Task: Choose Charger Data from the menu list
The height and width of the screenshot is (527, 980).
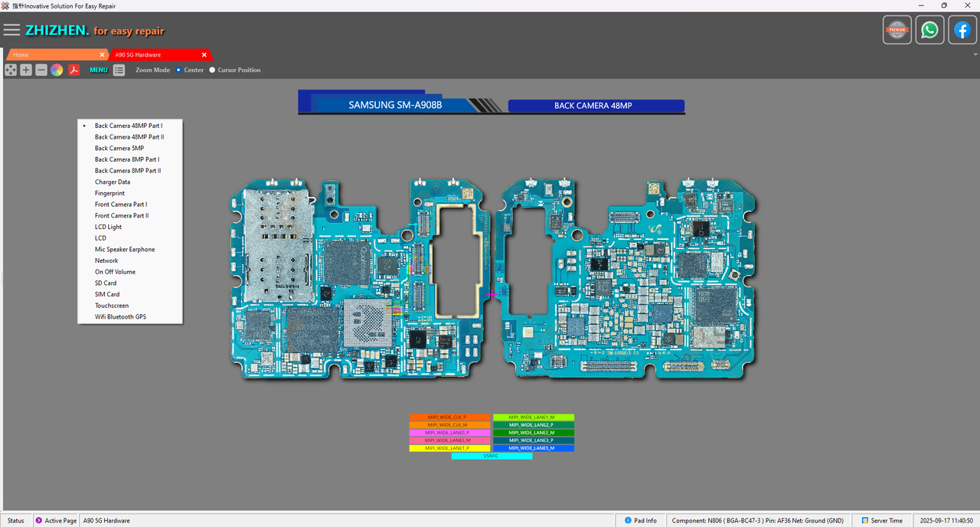Action: pyautogui.click(x=113, y=182)
